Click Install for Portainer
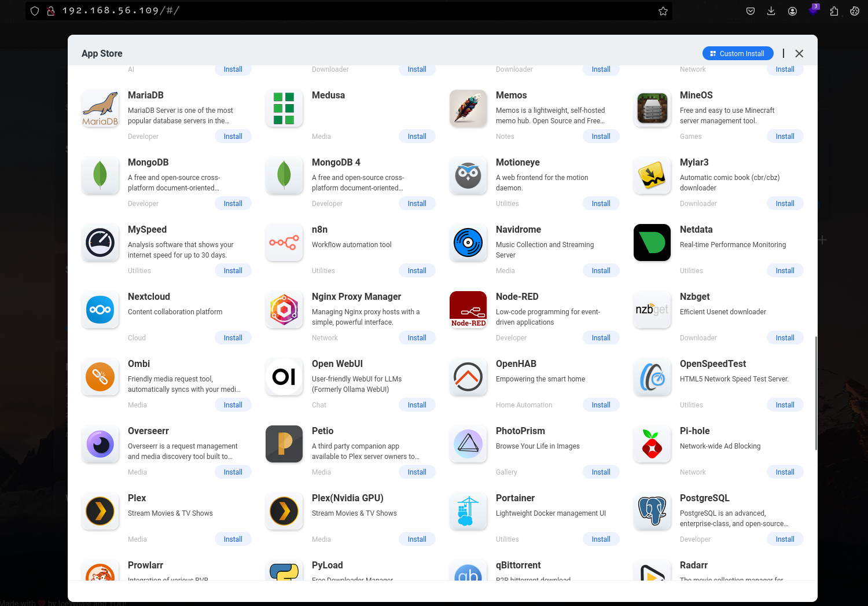 601,539
